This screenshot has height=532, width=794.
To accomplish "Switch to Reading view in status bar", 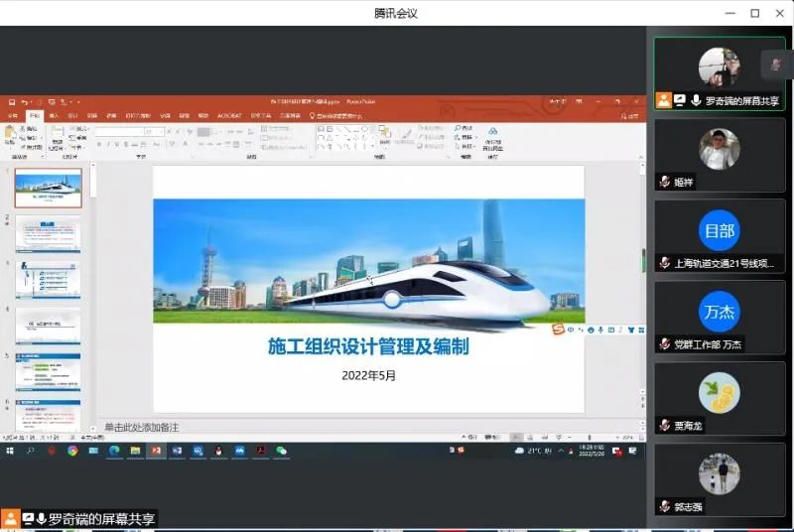I will (545, 437).
